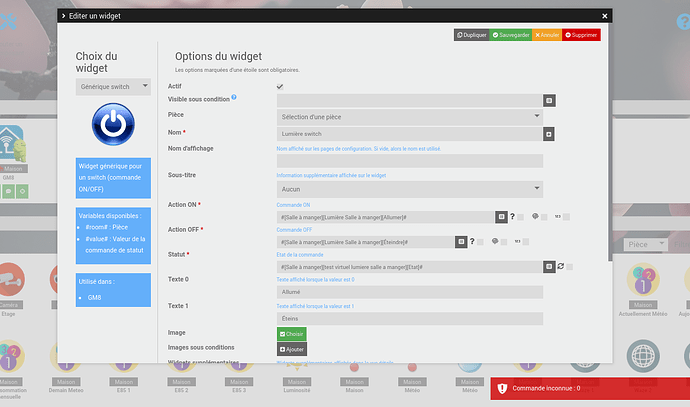Viewport: 690px width, 407px height.
Task: Click the blue help icon in background header
Action: click(x=683, y=22)
